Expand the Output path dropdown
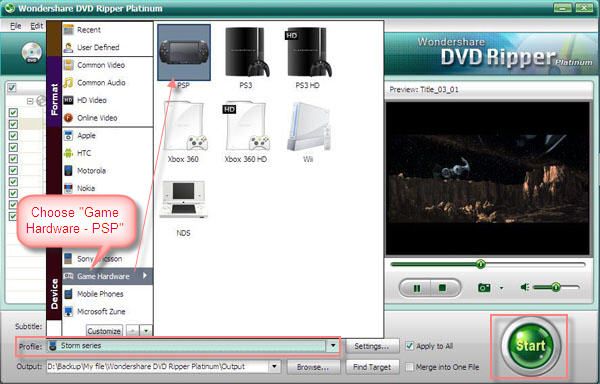The height and width of the screenshot is (384, 600). (x=274, y=367)
